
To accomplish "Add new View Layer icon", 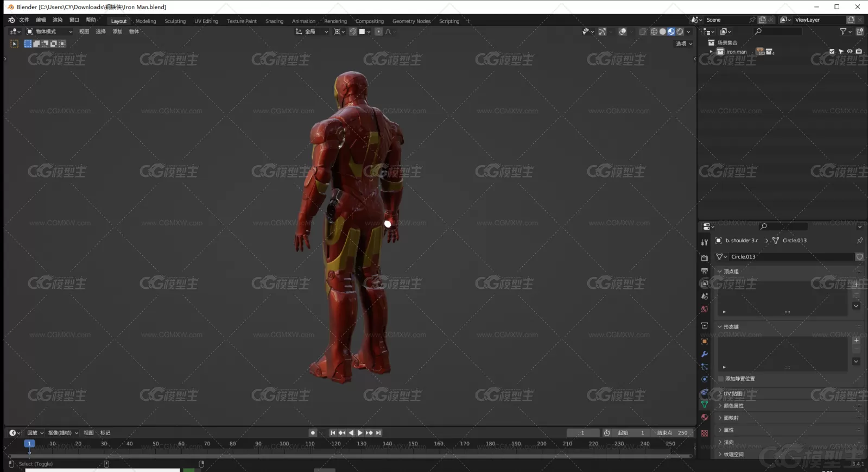I will click(851, 20).
